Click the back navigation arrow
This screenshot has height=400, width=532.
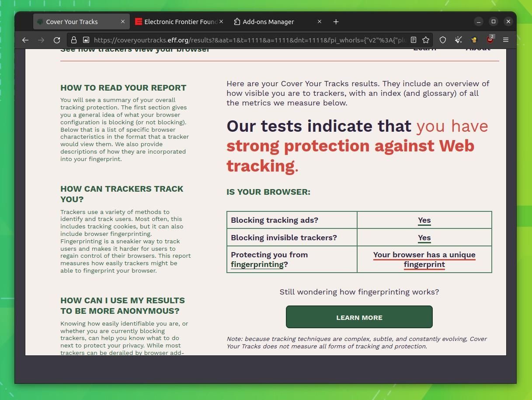(x=25, y=40)
